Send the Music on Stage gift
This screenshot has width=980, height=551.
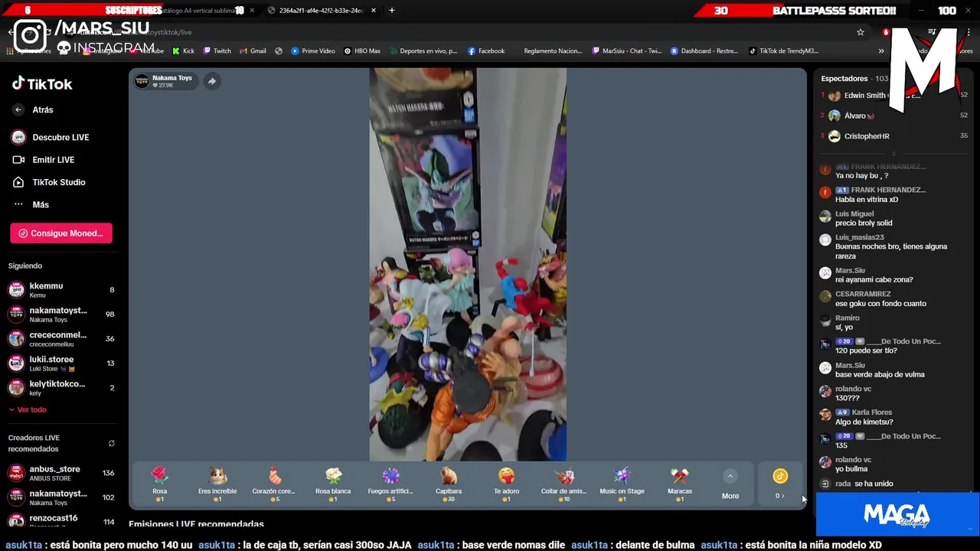tap(622, 484)
